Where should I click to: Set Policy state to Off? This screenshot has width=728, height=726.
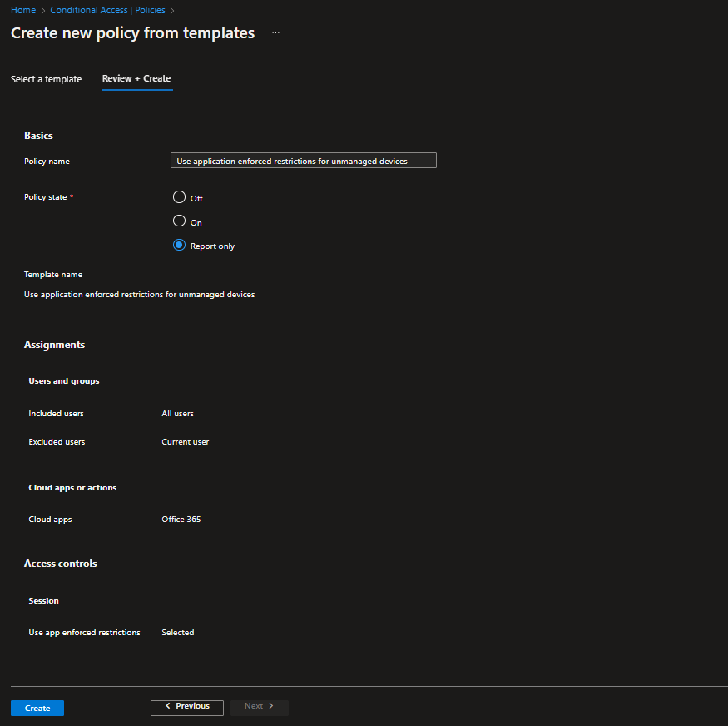tap(179, 197)
